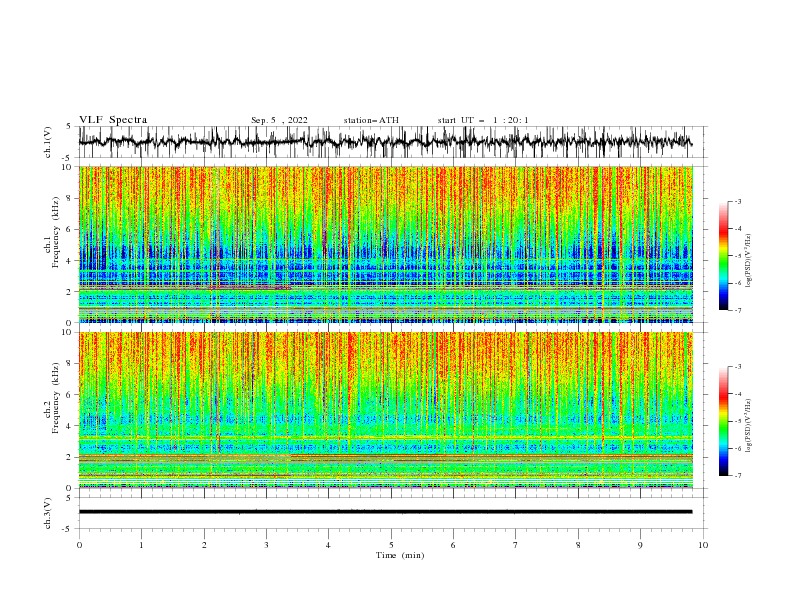Click the "ch.1(V)" axis label

[48, 142]
